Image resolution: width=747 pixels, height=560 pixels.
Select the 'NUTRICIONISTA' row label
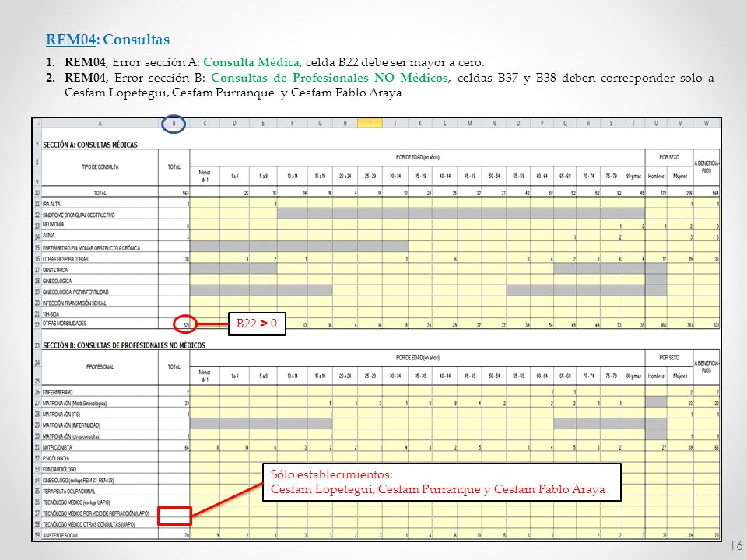tap(57, 447)
